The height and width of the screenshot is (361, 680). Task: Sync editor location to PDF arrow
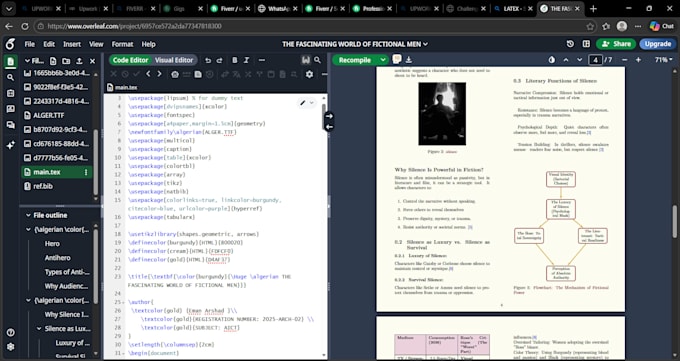[329, 116]
